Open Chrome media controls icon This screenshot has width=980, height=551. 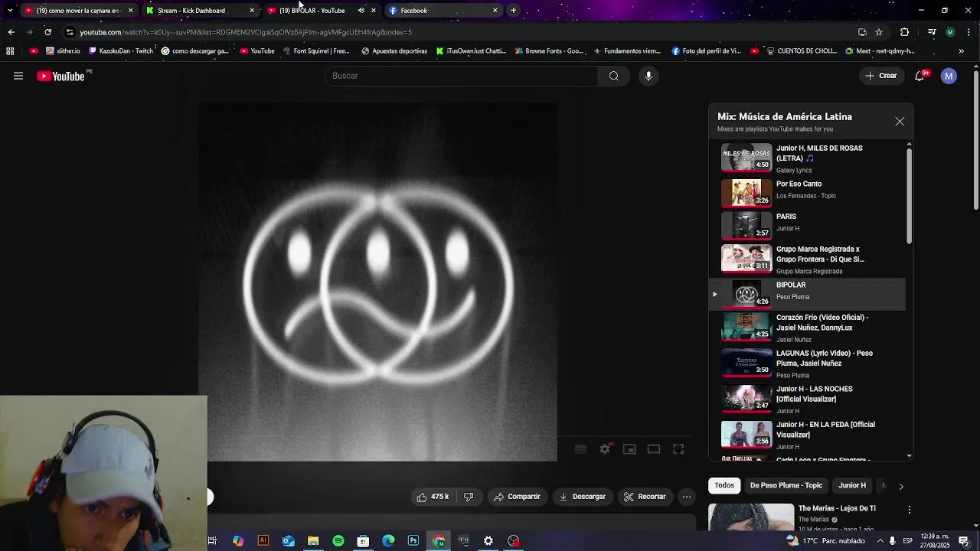click(932, 32)
